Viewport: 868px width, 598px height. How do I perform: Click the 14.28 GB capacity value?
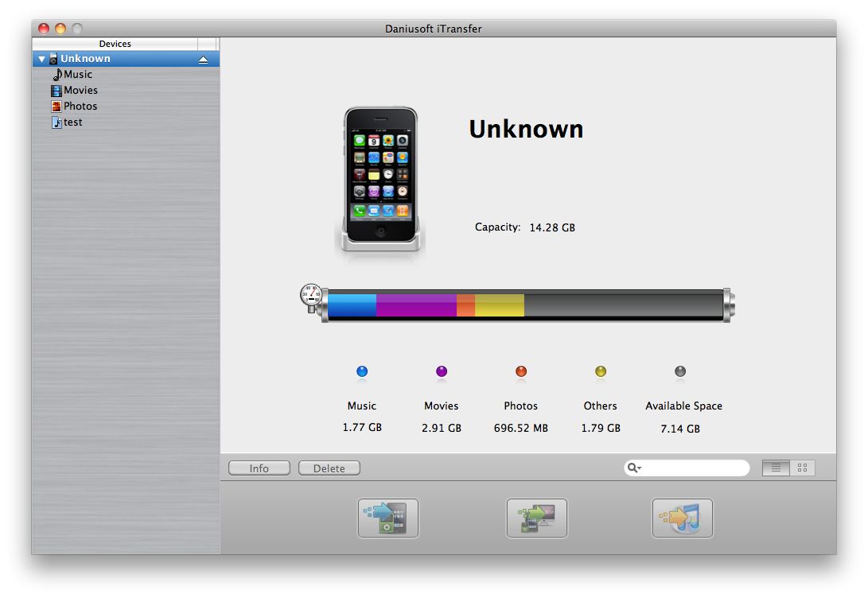(552, 227)
